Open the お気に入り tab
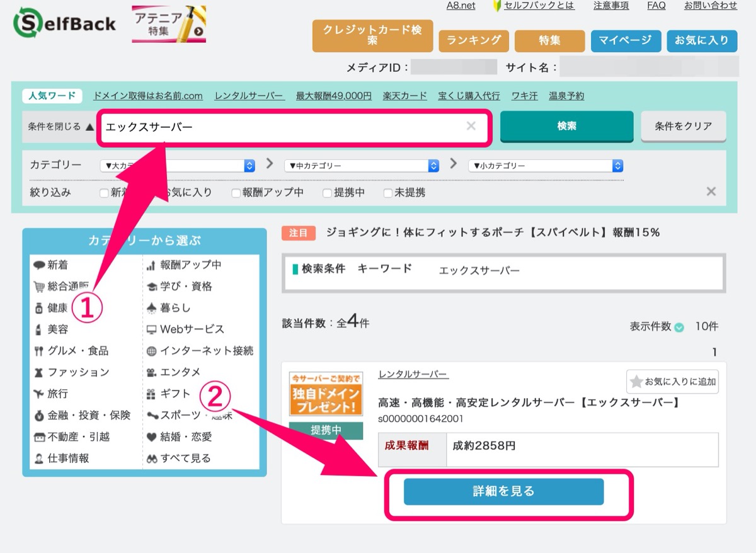Image resolution: width=756 pixels, height=553 pixels. (x=702, y=40)
